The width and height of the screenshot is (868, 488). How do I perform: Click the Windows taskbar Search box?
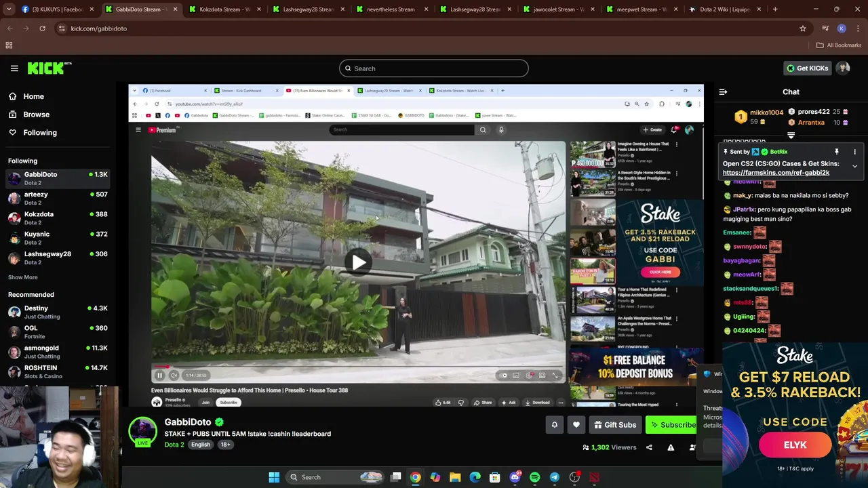pyautogui.click(x=336, y=477)
